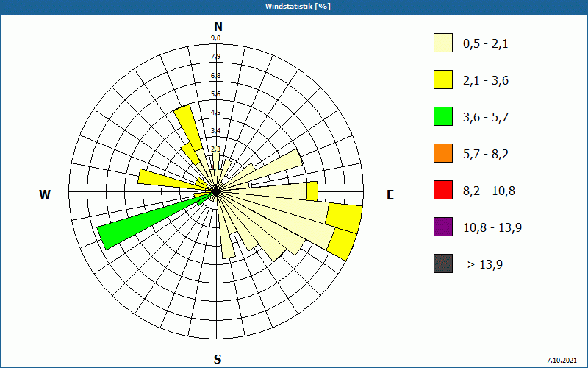Click the black center of the wind rose

coord(216,191)
